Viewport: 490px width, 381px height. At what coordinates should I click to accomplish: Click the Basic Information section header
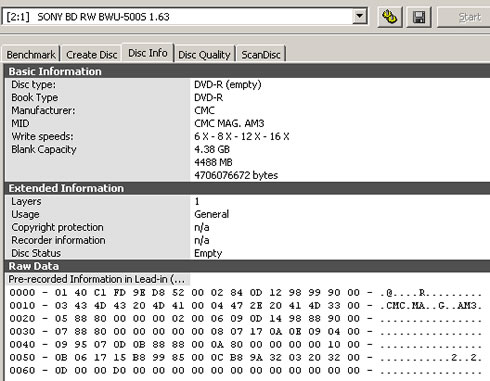pos(247,71)
